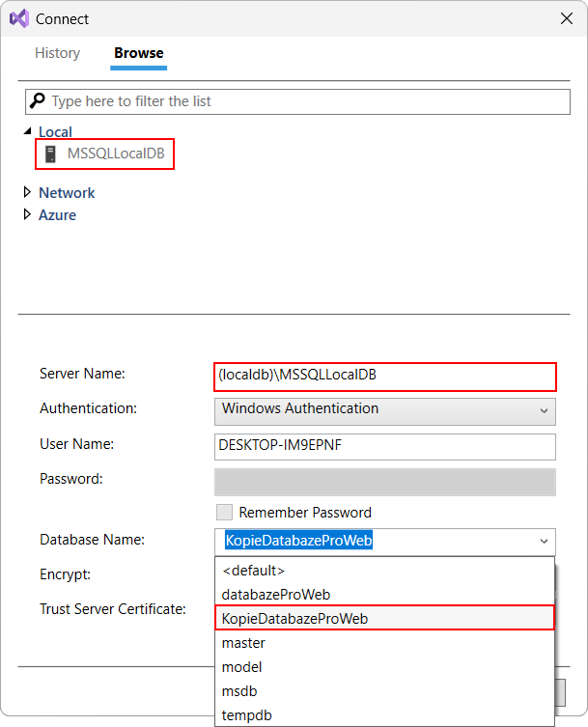Image resolution: width=588 pixels, height=727 pixels.
Task: Choose KopieDatabazeProWeb in database list
Action: tap(385, 619)
